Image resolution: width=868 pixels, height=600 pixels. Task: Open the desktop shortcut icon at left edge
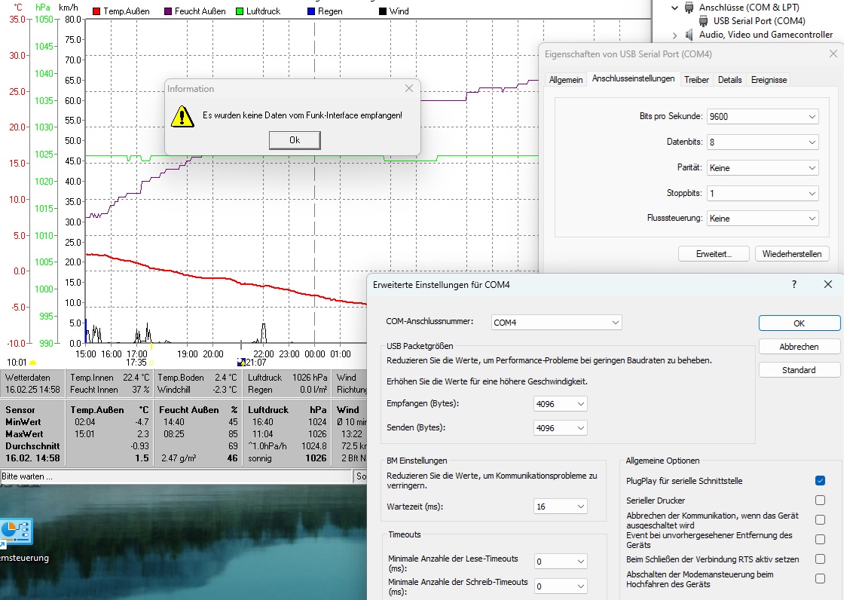pos(15,533)
